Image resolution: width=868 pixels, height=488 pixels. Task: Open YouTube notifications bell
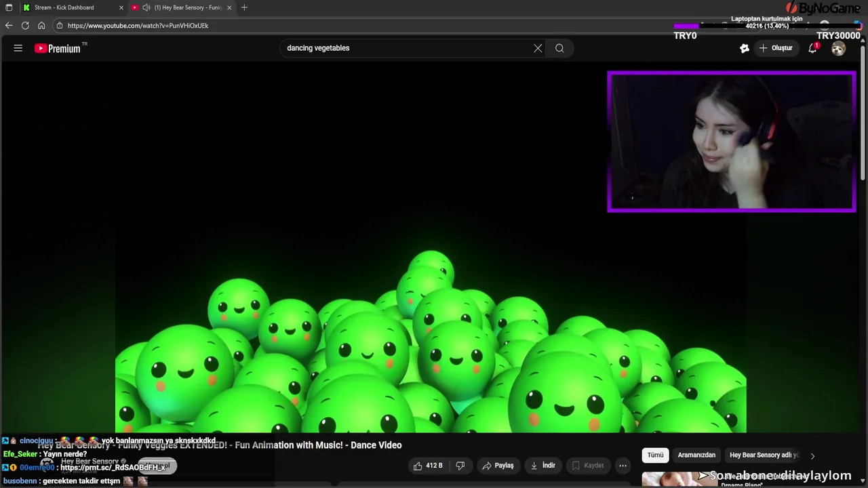coord(812,48)
